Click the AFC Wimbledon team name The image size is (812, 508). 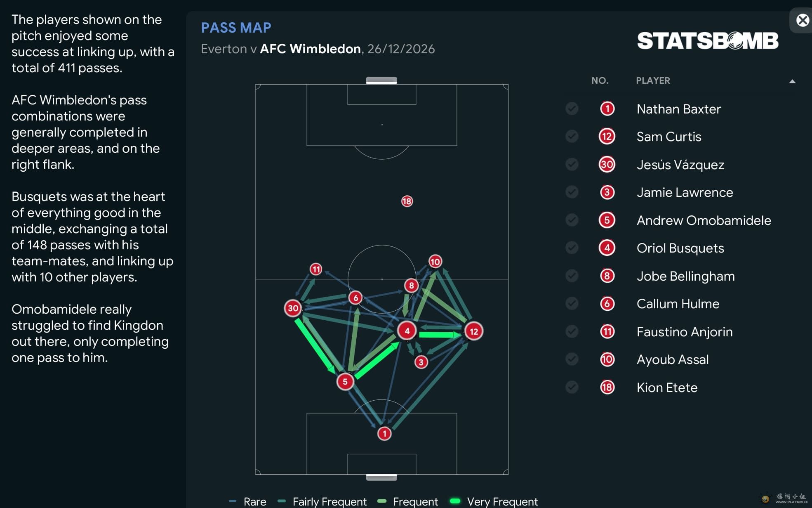click(x=310, y=49)
